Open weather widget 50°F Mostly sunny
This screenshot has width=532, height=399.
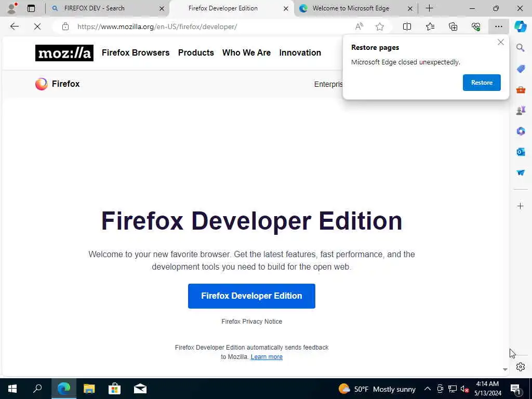pyautogui.click(x=377, y=389)
